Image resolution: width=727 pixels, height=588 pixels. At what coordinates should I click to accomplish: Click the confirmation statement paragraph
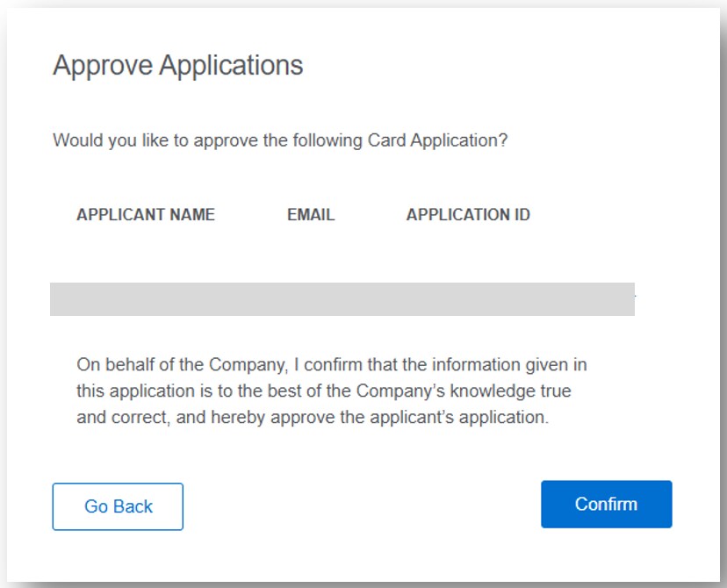tap(331, 391)
